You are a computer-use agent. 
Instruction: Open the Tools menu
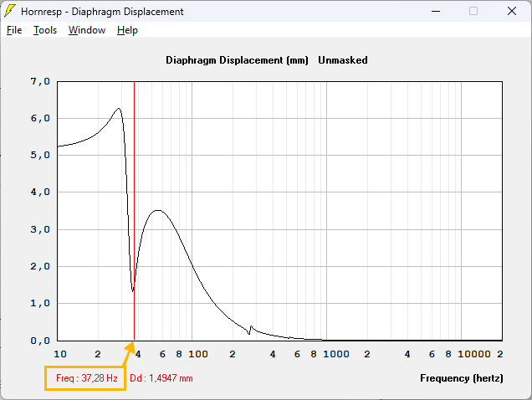coord(45,30)
